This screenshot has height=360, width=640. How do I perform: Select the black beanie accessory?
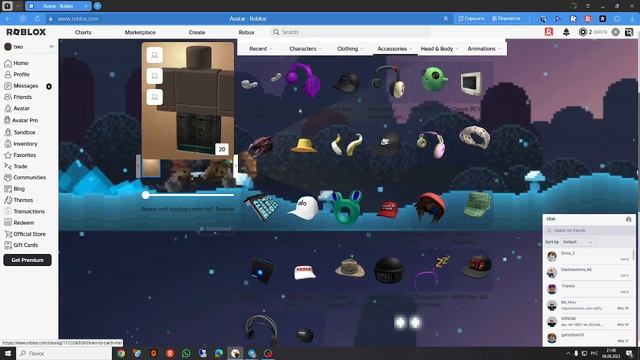click(389, 269)
